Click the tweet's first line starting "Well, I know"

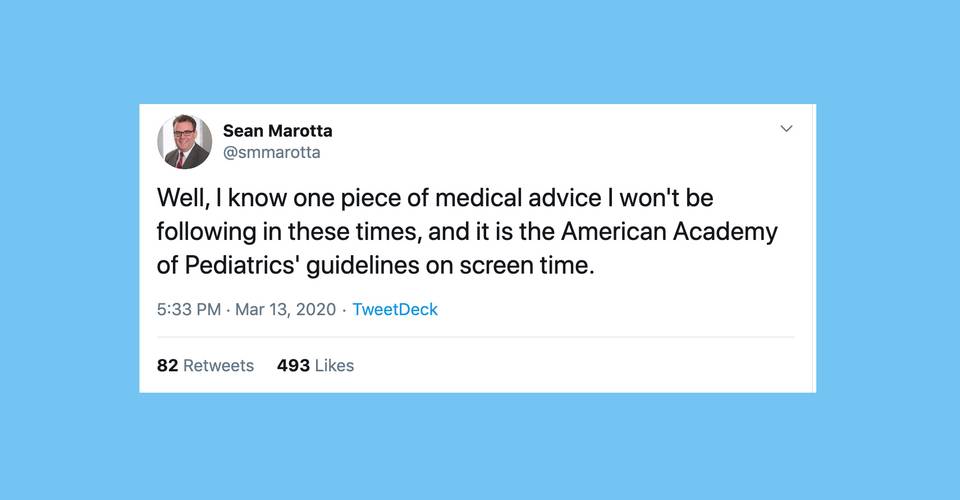click(x=435, y=197)
